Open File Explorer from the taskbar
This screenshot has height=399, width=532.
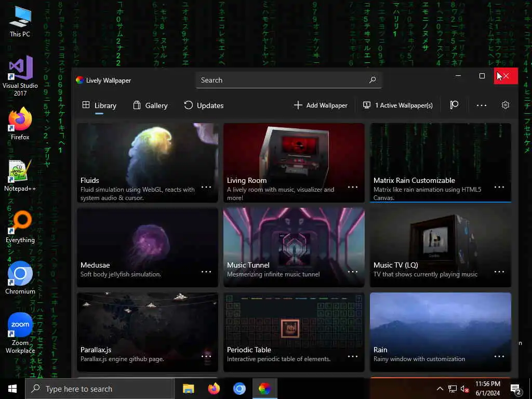(x=188, y=389)
